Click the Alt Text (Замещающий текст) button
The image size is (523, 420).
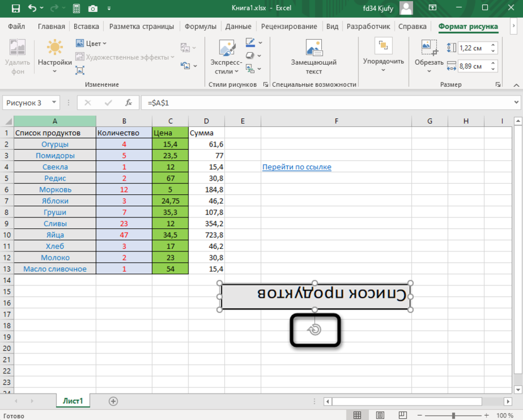313,55
